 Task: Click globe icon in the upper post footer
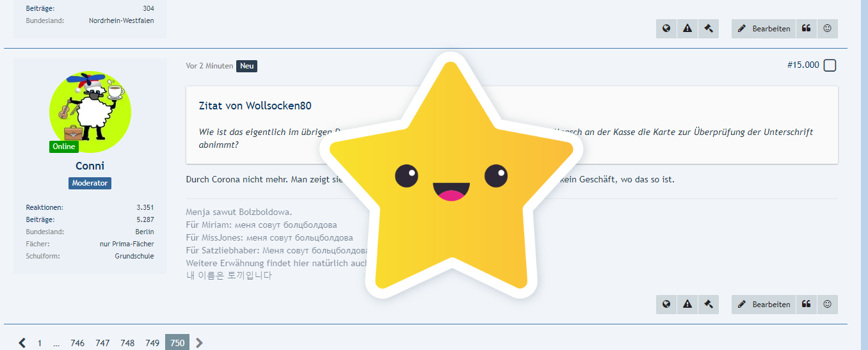click(x=666, y=28)
